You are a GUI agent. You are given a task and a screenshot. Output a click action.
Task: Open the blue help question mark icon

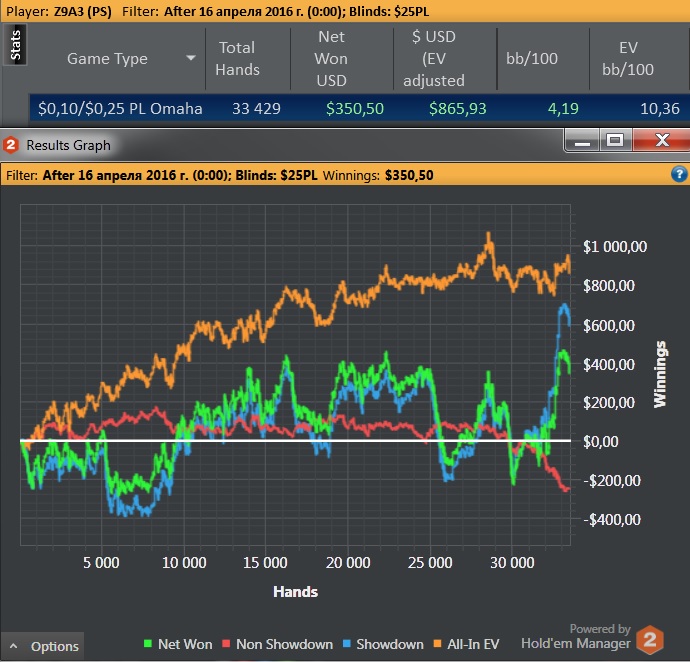click(x=679, y=174)
